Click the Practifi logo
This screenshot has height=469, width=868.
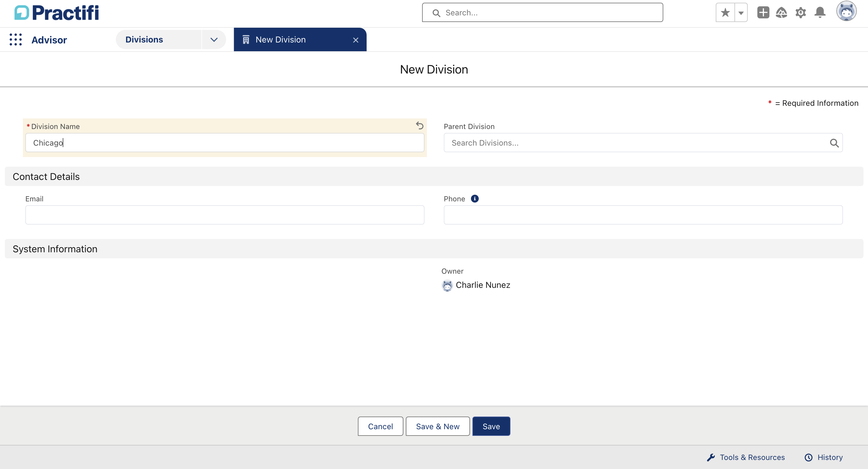click(57, 12)
